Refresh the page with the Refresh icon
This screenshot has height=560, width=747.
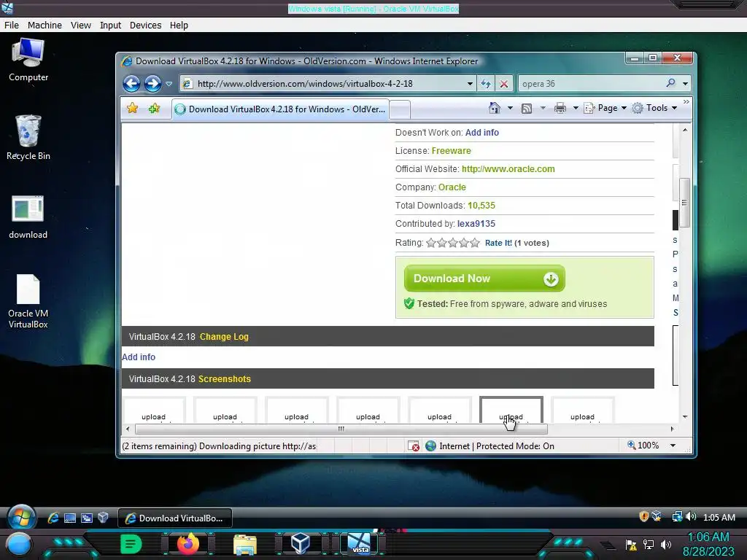click(486, 84)
